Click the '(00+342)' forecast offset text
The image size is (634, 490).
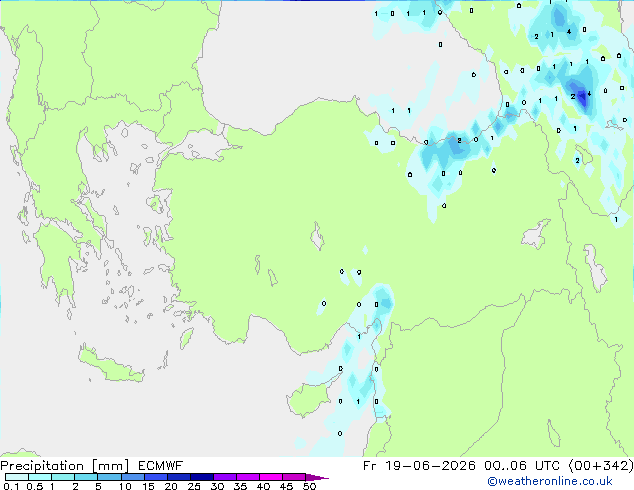click(601, 466)
